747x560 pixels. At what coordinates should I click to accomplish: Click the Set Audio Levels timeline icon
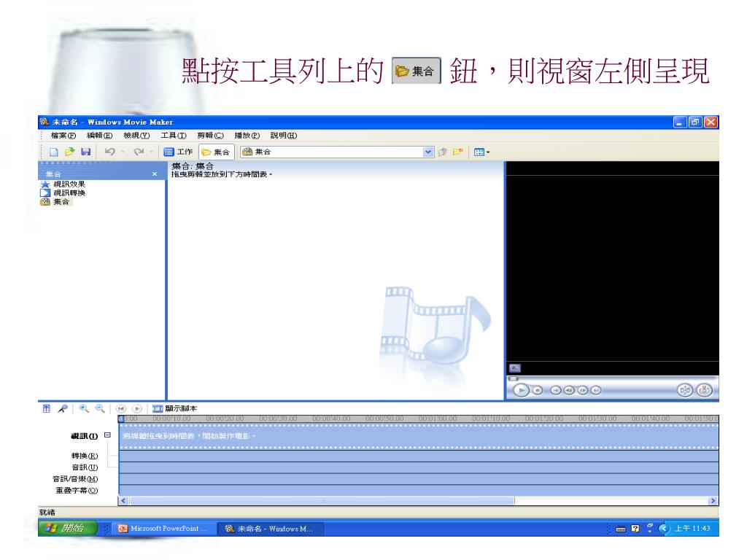coord(46,408)
